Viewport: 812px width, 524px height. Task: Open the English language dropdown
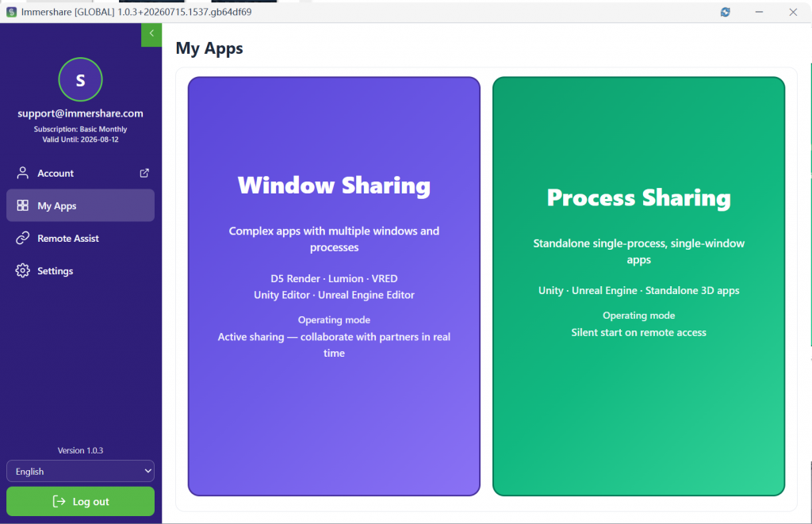click(x=80, y=471)
